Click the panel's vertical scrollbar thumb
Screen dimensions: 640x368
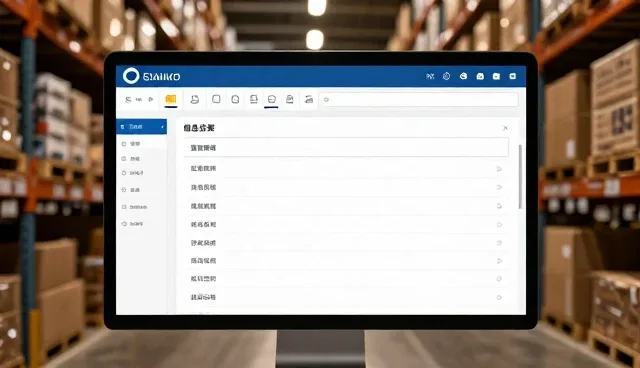tap(520, 177)
